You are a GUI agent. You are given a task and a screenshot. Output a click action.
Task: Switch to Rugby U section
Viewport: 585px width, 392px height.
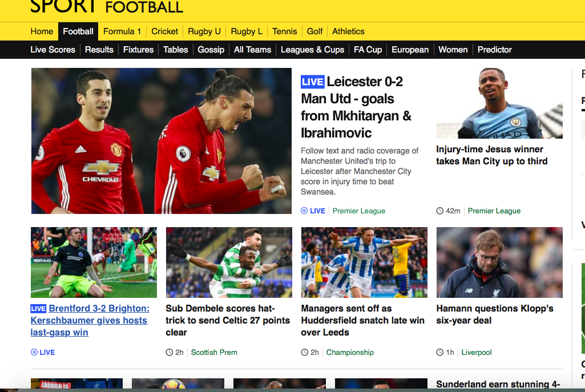(204, 31)
